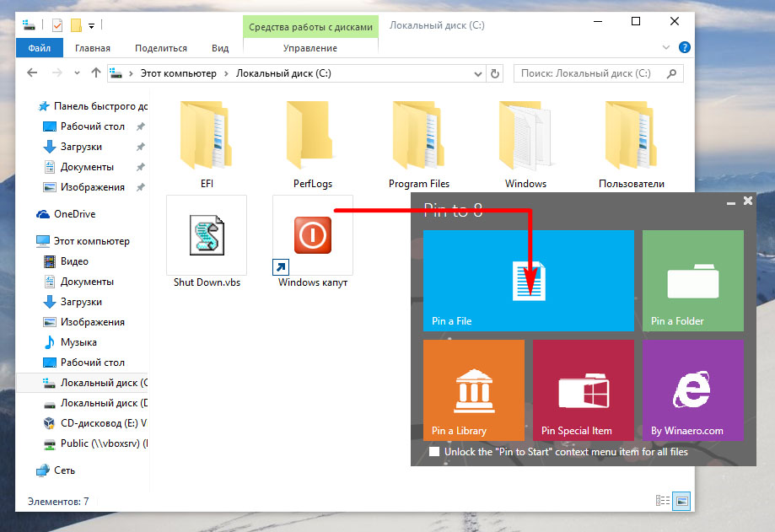Select Сеть in the navigation pane
Image resolution: width=775 pixels, height=532 pixels.
coord(56,470)
